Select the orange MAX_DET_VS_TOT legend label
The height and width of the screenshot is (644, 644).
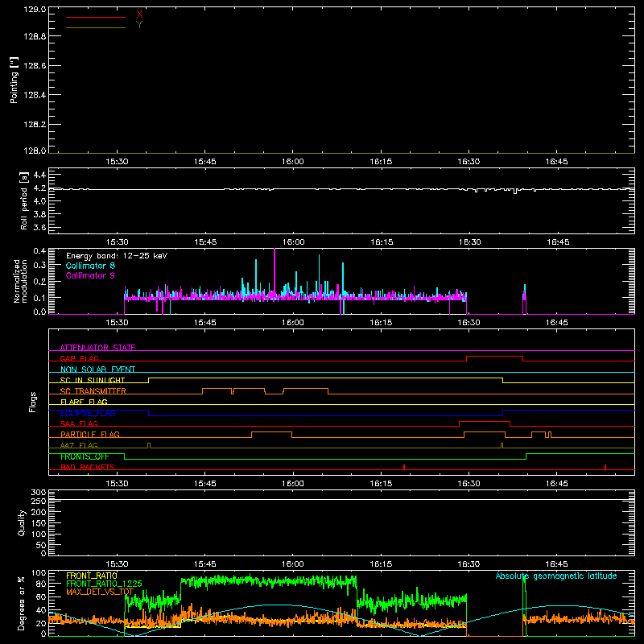[100, 592]
